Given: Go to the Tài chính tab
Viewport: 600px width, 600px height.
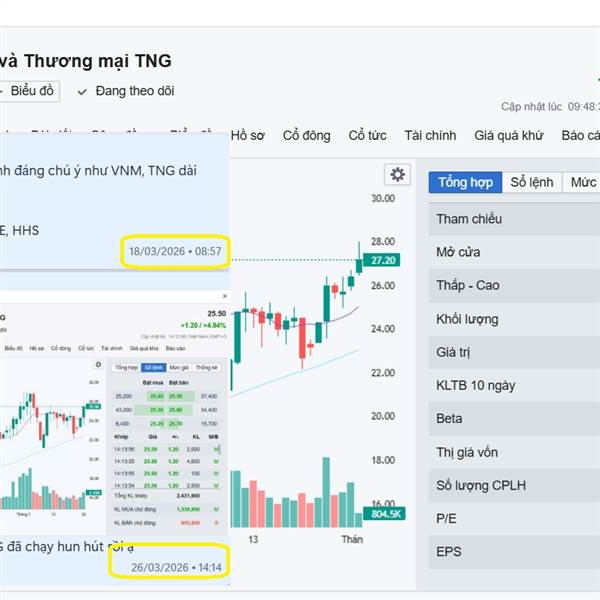Looking at the screenshot, I should click(x=430, y=136).
